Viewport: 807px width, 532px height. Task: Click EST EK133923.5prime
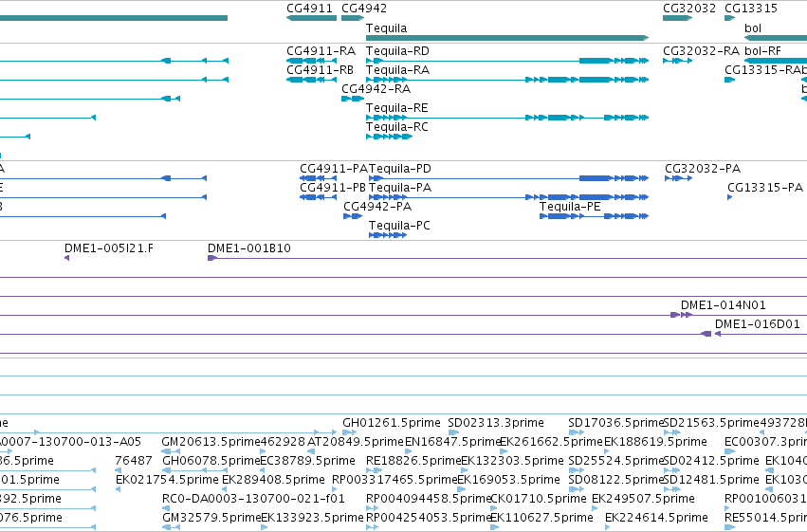pyautogui.click(x=312, y=518)
